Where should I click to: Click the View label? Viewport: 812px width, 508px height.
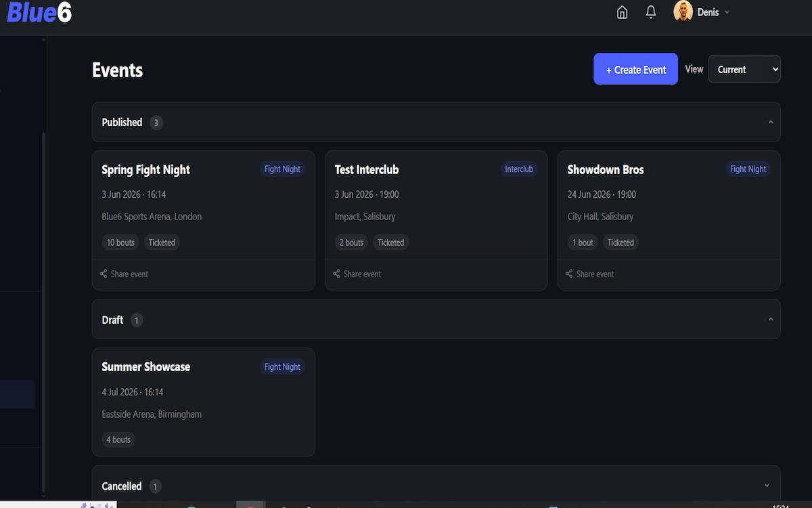tap(694, 69)
